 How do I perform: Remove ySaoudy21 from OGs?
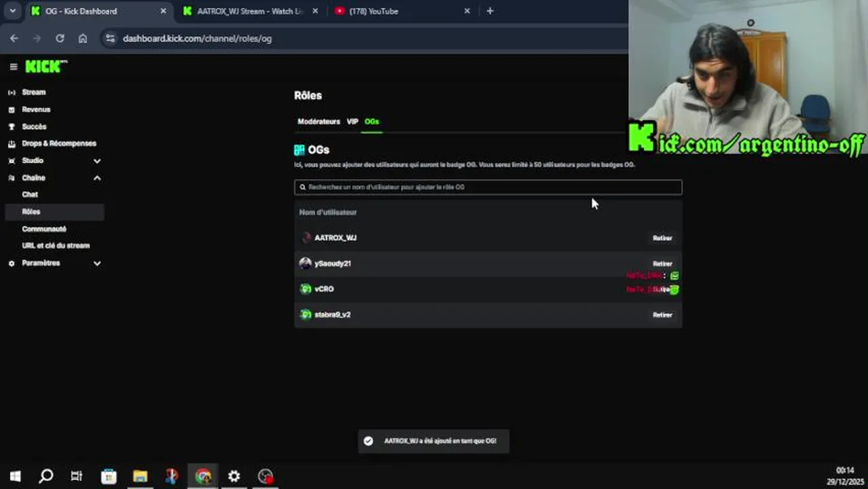tap(662, 264)
